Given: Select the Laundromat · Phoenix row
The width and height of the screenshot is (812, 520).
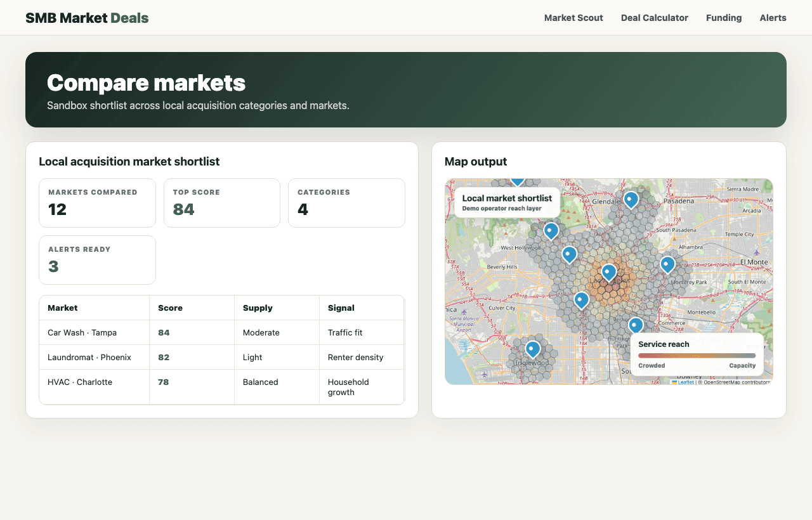Looking at the screenshot, I should [221, 357].
